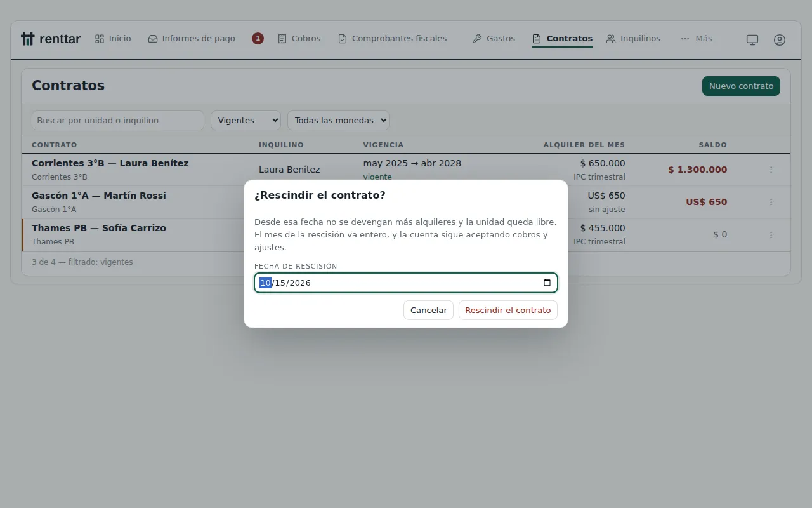Click the $ 1.300.000 balance

[698, 170]
